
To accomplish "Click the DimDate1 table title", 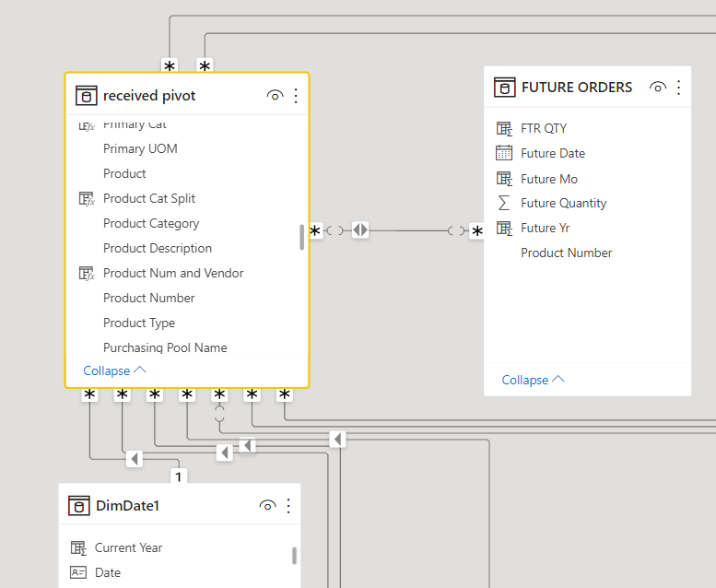I will pyautogui.click(x=127, y=506).
